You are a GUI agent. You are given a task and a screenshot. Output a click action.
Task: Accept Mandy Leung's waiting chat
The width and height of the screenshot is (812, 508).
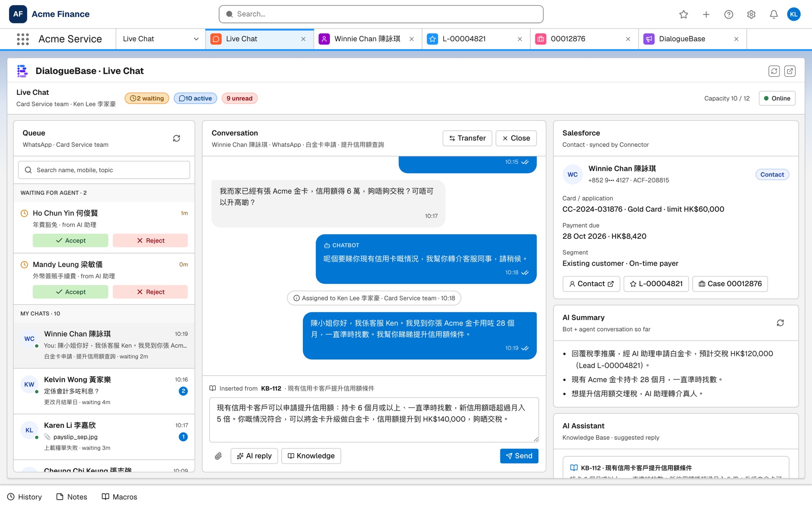pos(70,292)
